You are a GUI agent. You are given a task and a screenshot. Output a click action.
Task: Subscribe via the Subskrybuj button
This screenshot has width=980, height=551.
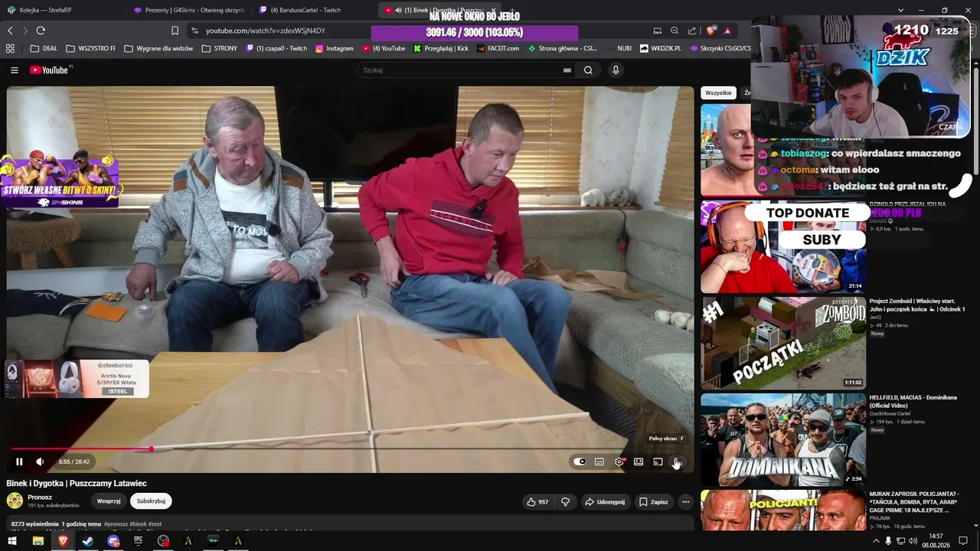tap(151, 501)
